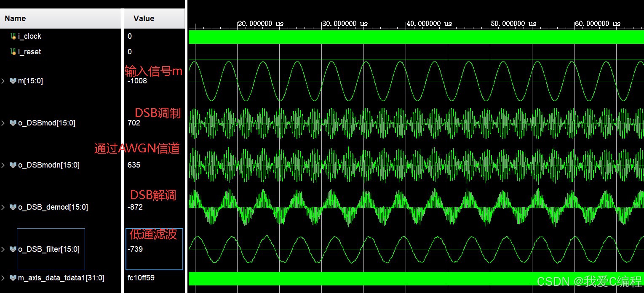Viewport: 644px width, 293px height.
Task: Click the value -739 of o_DSB_filter
Action: point(135,249)
